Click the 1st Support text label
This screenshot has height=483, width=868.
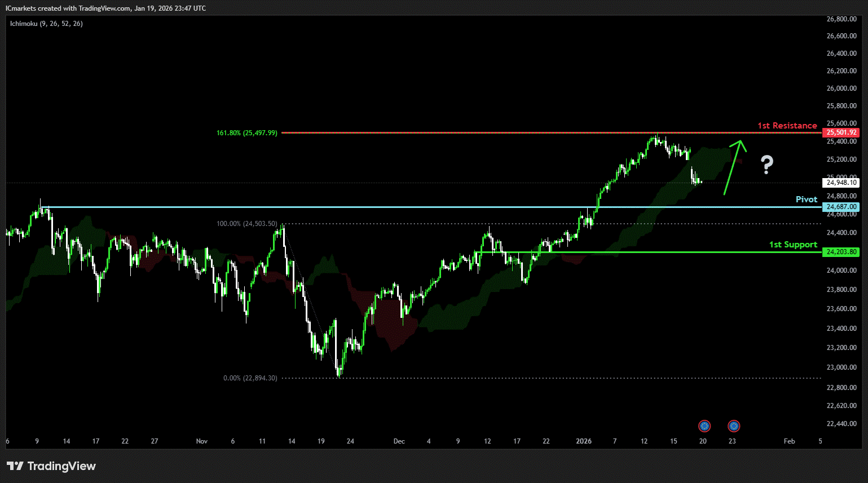click(793, 245)
